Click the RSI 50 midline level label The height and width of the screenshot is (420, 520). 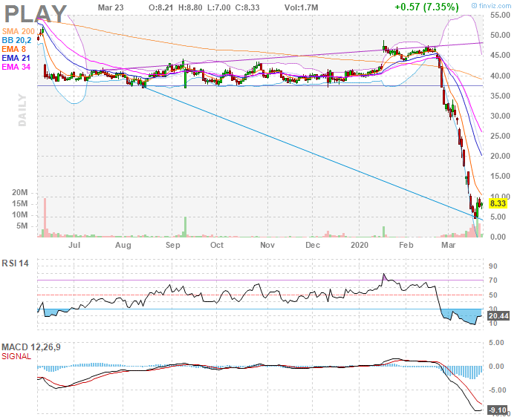tap(493, 295)
